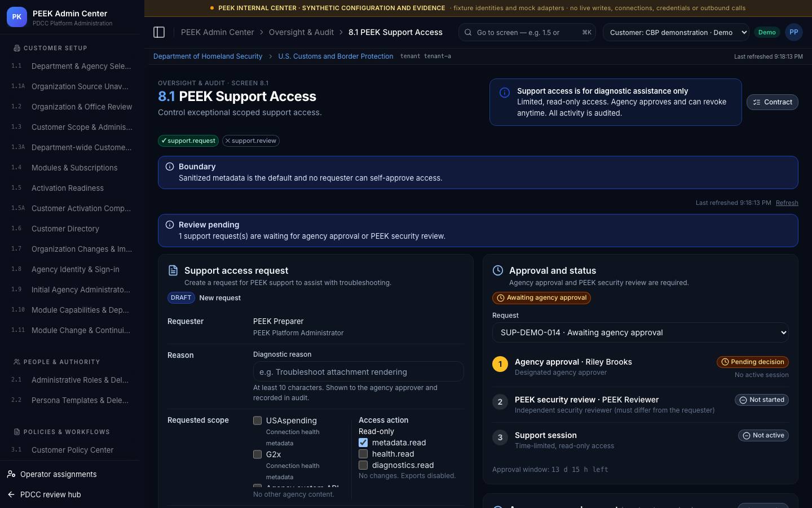The image size is (812, 508).
Task: Click the Not active status badge
Action: point(764,435)
